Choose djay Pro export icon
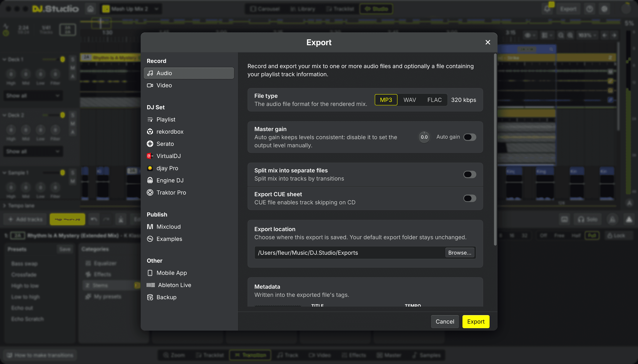 click(x=150, y=168)
